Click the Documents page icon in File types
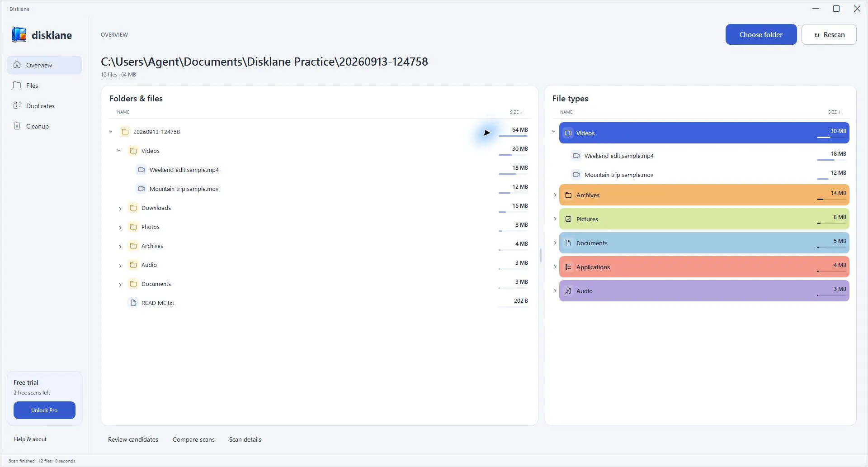Viewport: 868px width, 467px height. point(568,243)
